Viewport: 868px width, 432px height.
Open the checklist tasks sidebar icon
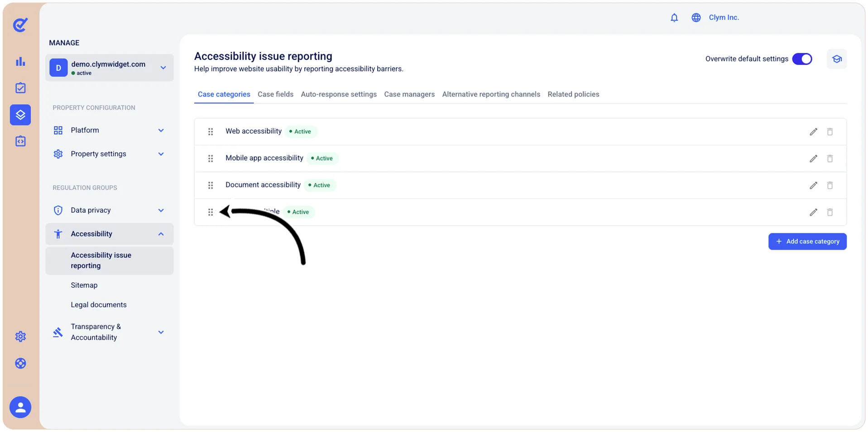tap(20, 88)
